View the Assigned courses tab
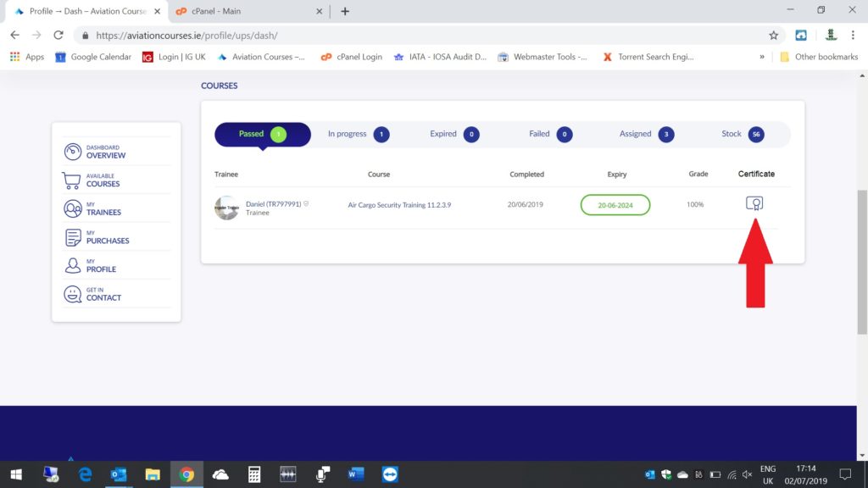Screen dimensions: 868x488 [x=646, y=134]
